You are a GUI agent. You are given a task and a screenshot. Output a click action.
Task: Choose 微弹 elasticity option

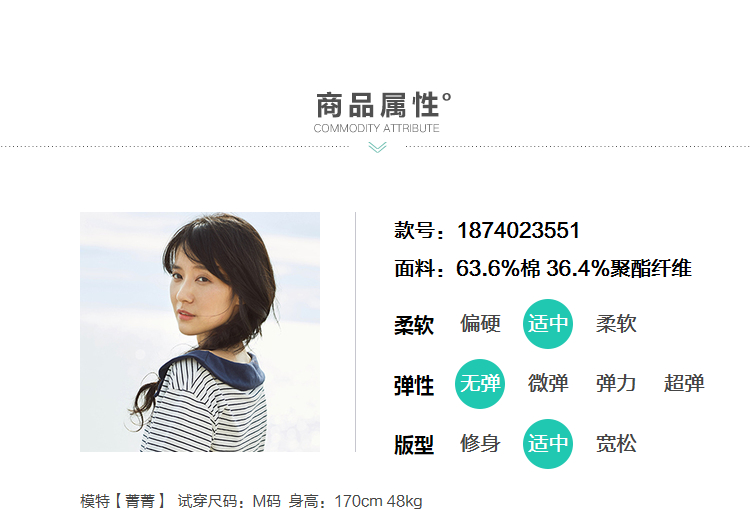click(548, 383)
